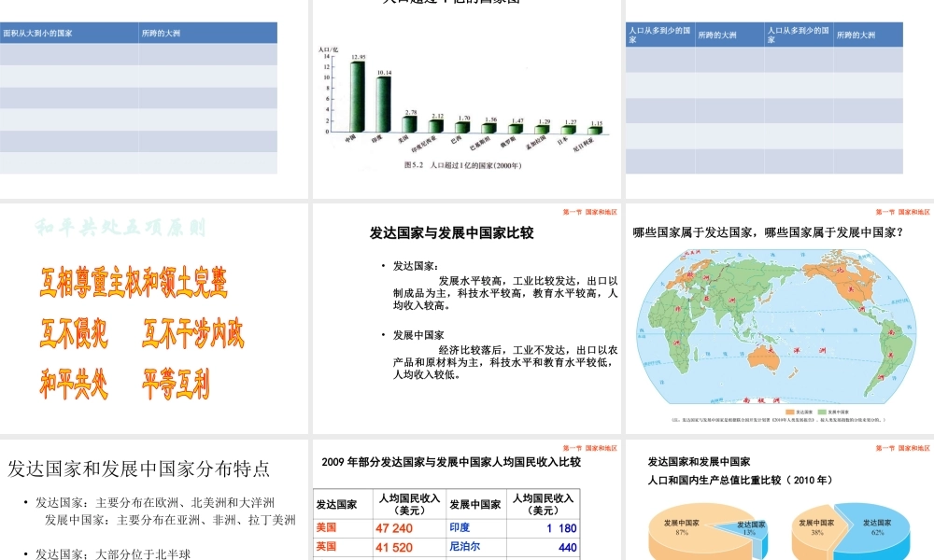Click the orange text 互不侵犯
This screenshot has height=560, width=934.
click(74, 333)
